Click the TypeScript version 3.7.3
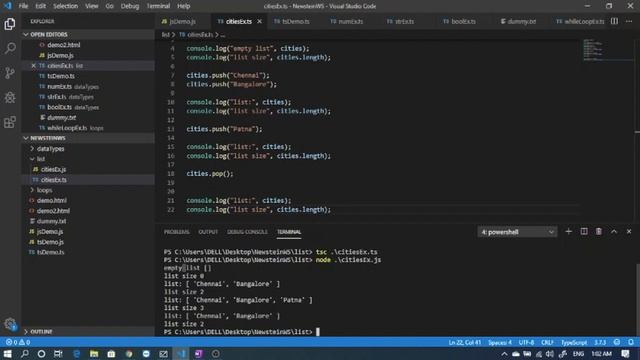Screen dimensions: 640x360 pos(600,342)
